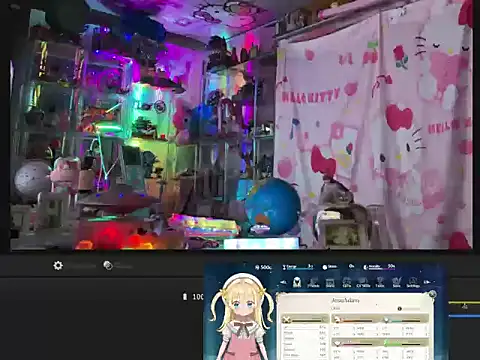Click the moon health bar in the game header
This screenshot has height=360, width=480.
pos(379,267)
